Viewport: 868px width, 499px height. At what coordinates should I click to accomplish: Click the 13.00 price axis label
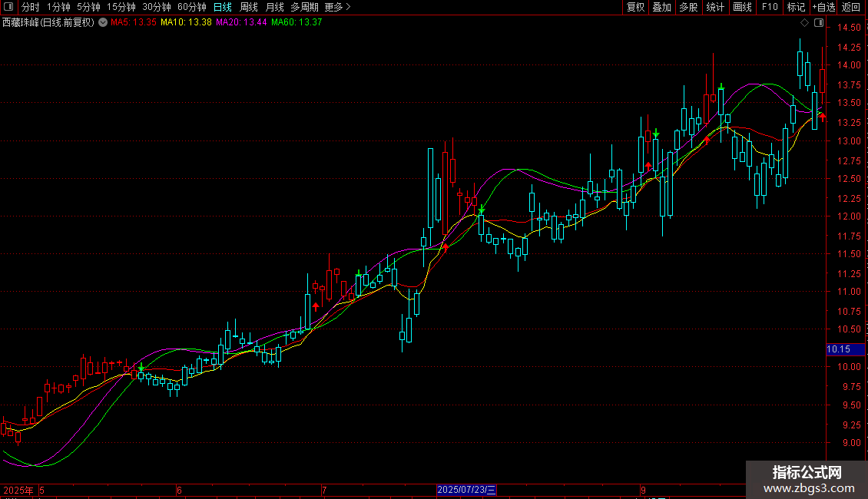[x=849, y=141]
